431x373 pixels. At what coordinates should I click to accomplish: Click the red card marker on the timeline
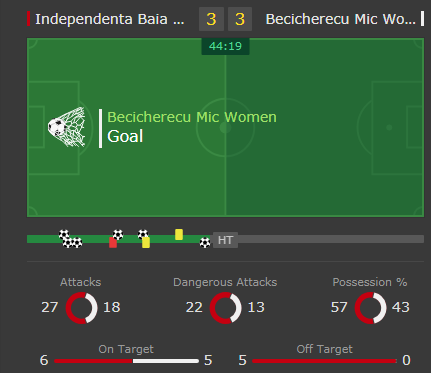[113, 242]
